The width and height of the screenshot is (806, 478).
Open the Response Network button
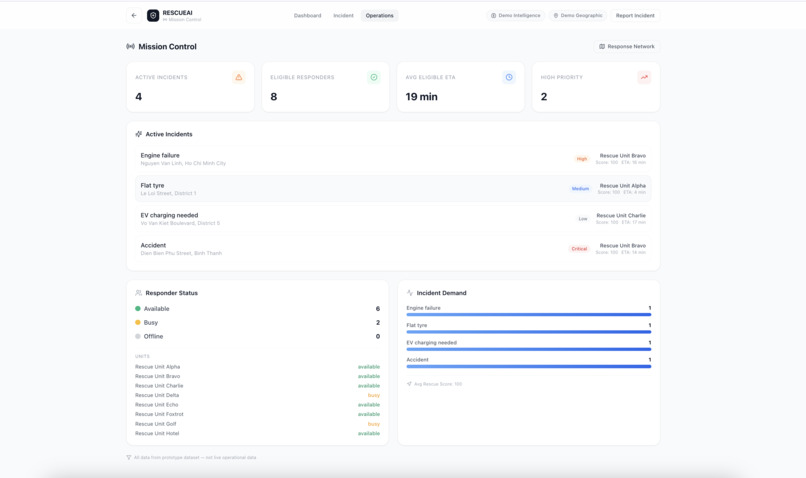pyautogui.click(x=627, y=46)
